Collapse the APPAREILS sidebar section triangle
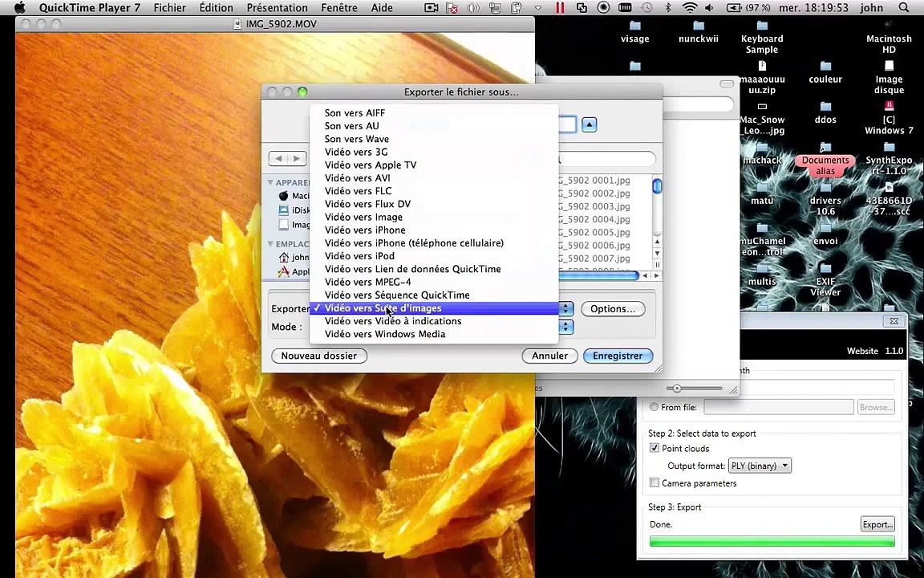924x578 pixels. point(270,182)
